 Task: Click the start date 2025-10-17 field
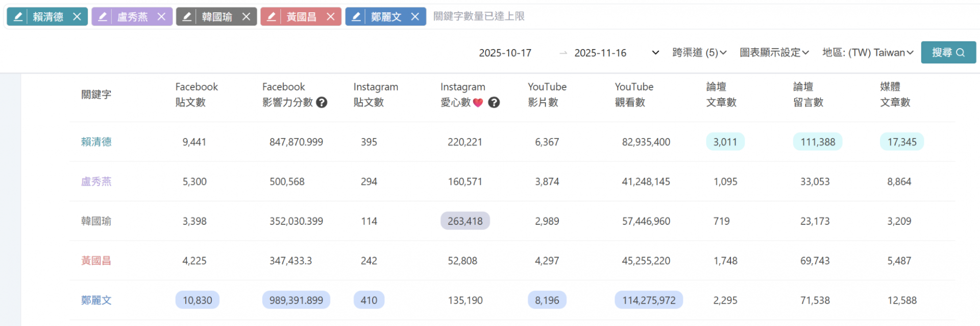505,53
